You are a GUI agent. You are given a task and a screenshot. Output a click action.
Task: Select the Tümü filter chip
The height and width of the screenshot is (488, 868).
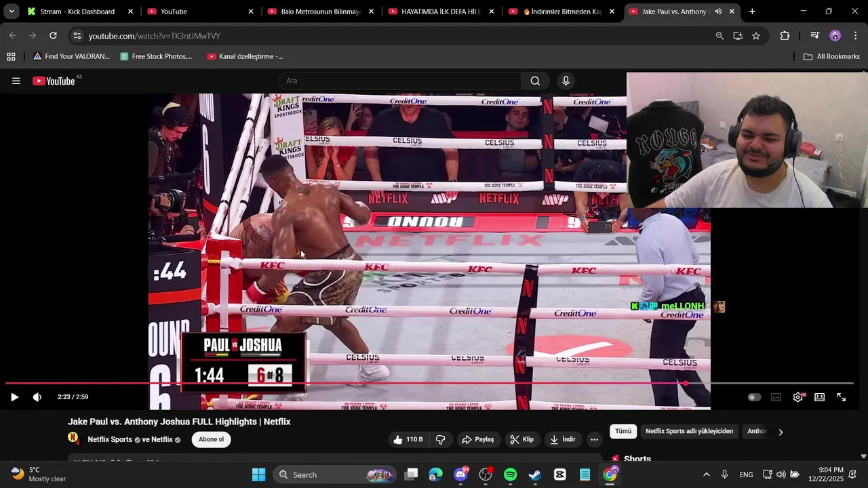(623, 431)
